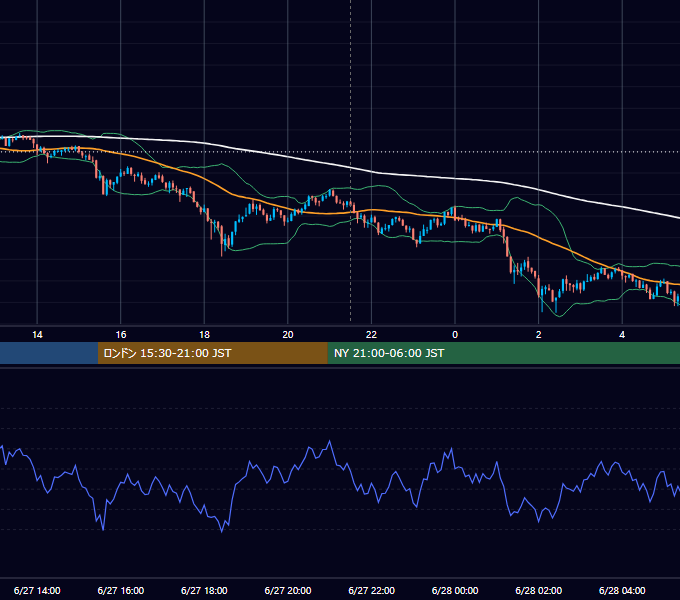The image size is (680, 600).
Task: Click the '6/28 02:00' date label
Action: click(x=539, y=590)
